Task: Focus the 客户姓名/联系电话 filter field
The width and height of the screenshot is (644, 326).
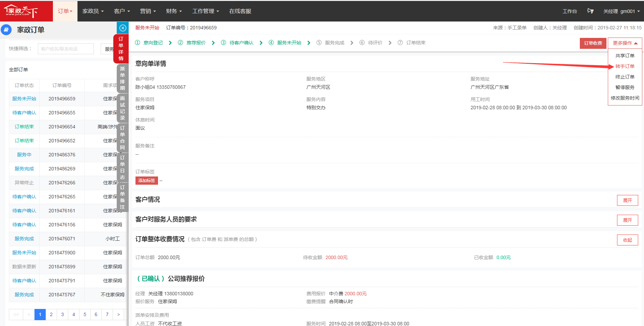Action: pos(66,49)
